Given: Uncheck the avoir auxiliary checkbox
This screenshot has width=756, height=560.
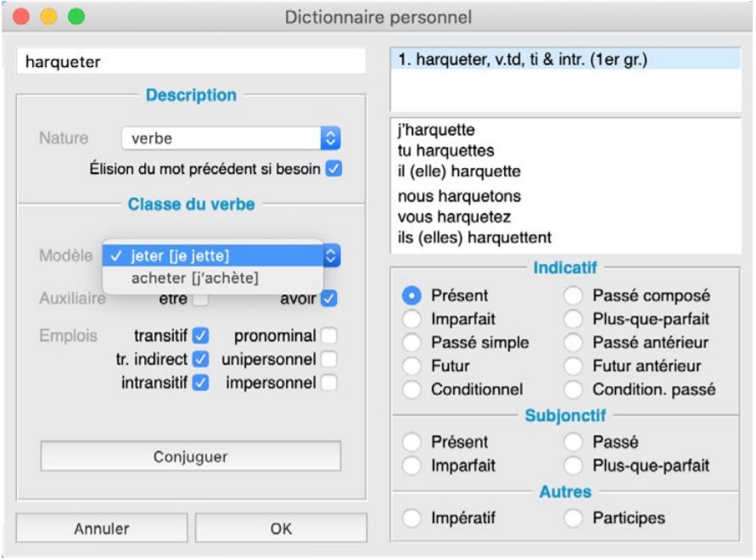Looking at the screenshot, I should point(329,299).
